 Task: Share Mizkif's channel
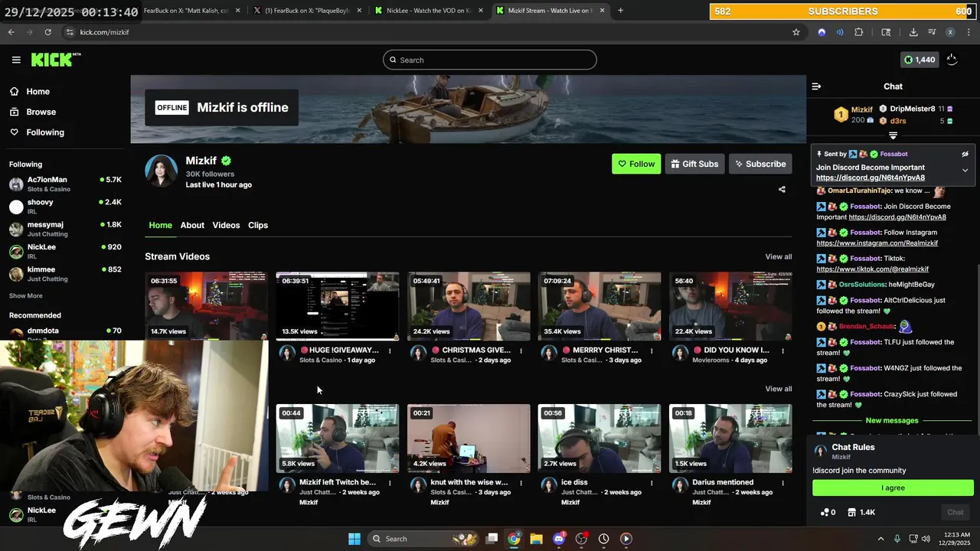[x=782, y=189]
